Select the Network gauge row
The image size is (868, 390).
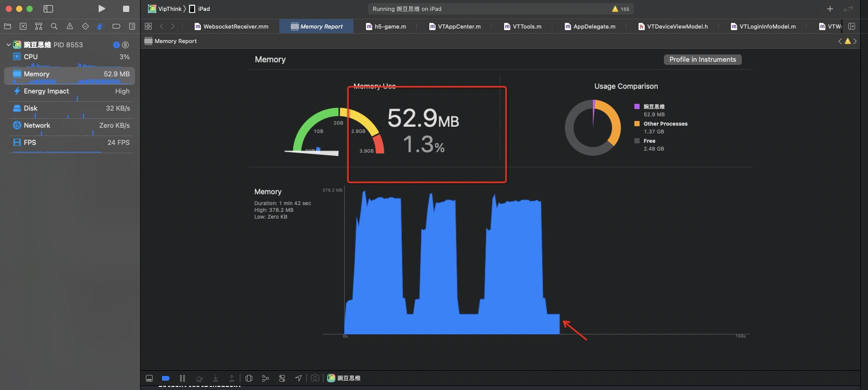coord(70,127)
